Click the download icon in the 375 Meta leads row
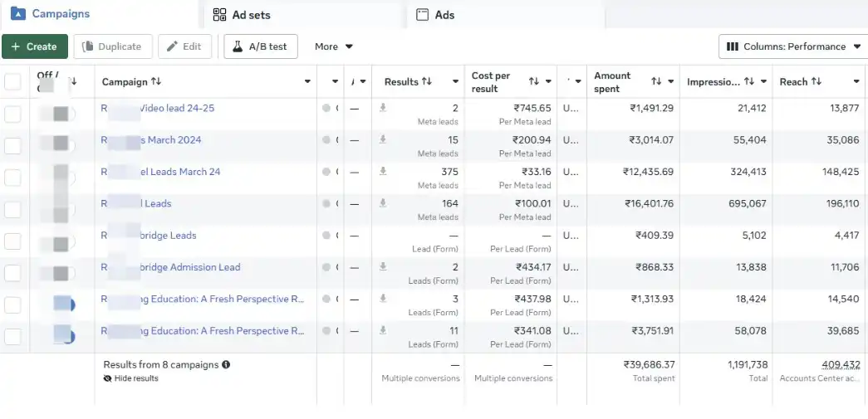This screenshot has width=868, height=419. click(x=383, y=171)
